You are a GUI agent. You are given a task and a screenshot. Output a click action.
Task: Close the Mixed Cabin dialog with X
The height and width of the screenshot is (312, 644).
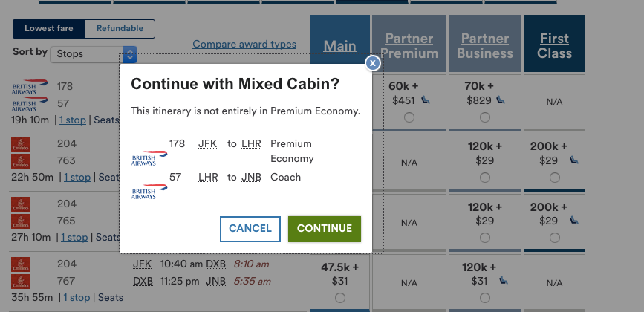click(373, 64)
